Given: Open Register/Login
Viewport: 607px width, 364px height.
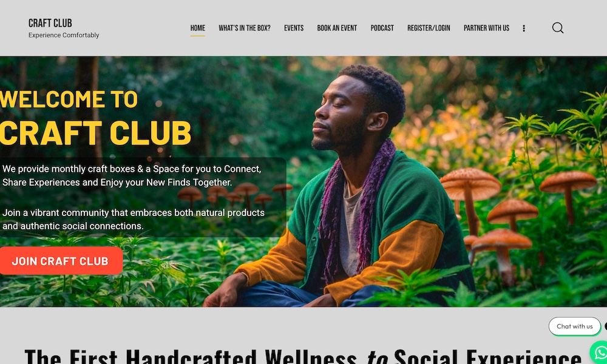Looking at the screenshot, I should (429, 29).
